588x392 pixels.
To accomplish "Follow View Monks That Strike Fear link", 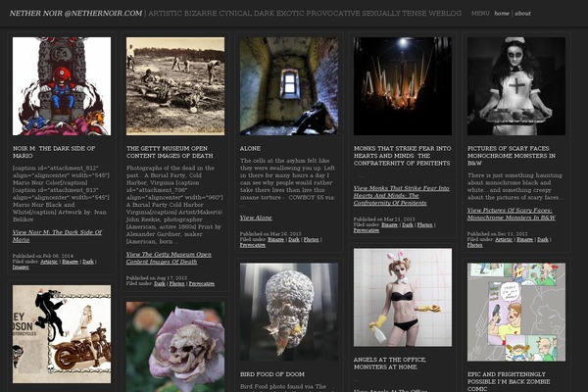I will [x=401, y=195].
